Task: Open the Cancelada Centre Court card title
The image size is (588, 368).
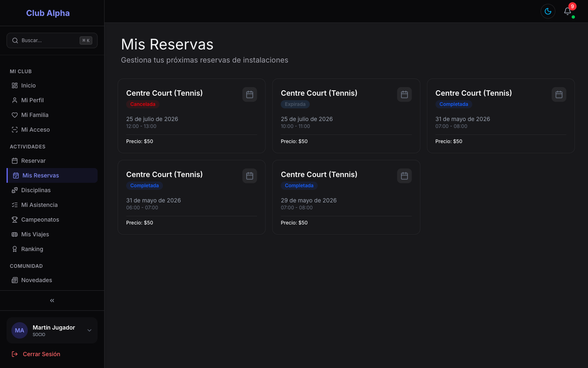Action: tap(165, 93)
